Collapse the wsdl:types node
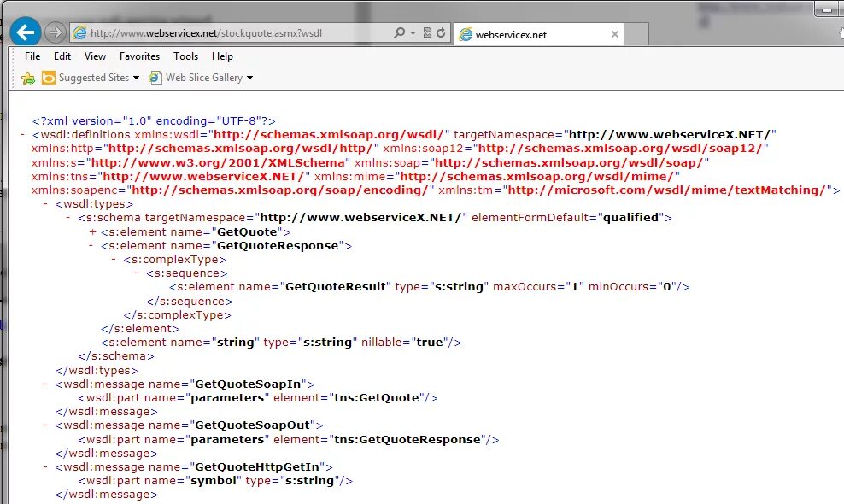Screen dimensions: 844x504 45,203
